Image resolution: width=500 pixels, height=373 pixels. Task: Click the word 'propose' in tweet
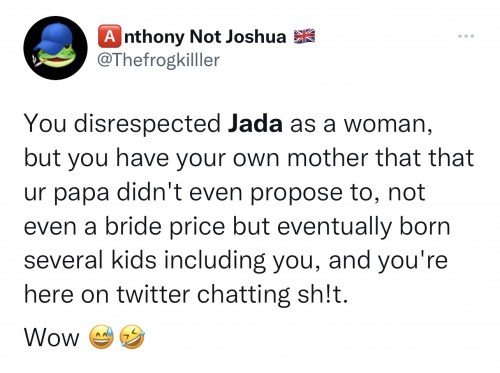point(296,193)
